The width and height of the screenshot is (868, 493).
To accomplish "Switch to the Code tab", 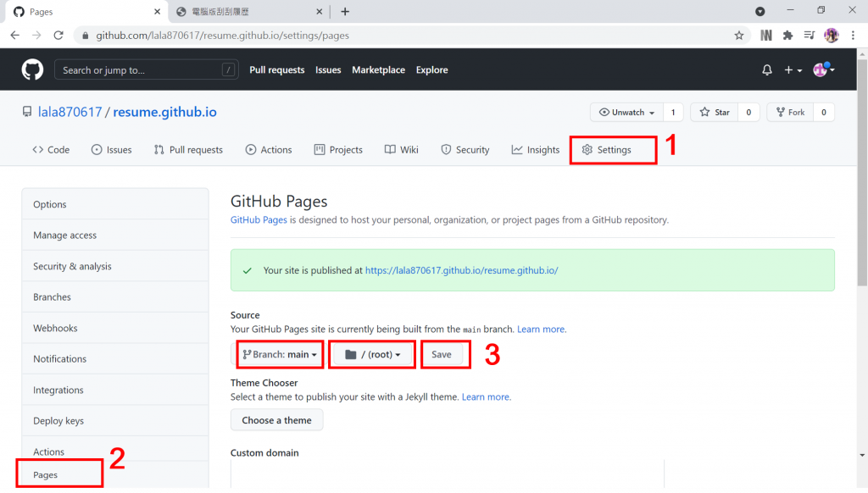I will click(x=51, y=150).
